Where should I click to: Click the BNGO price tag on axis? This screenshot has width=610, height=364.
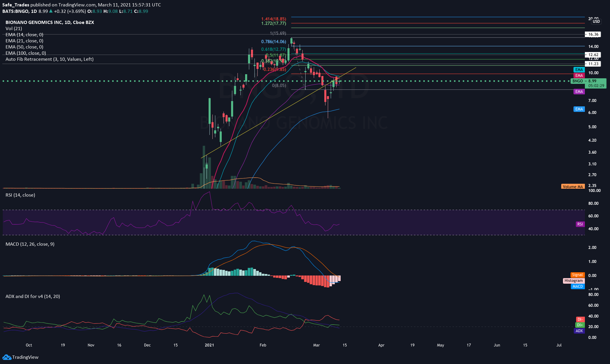578,81
